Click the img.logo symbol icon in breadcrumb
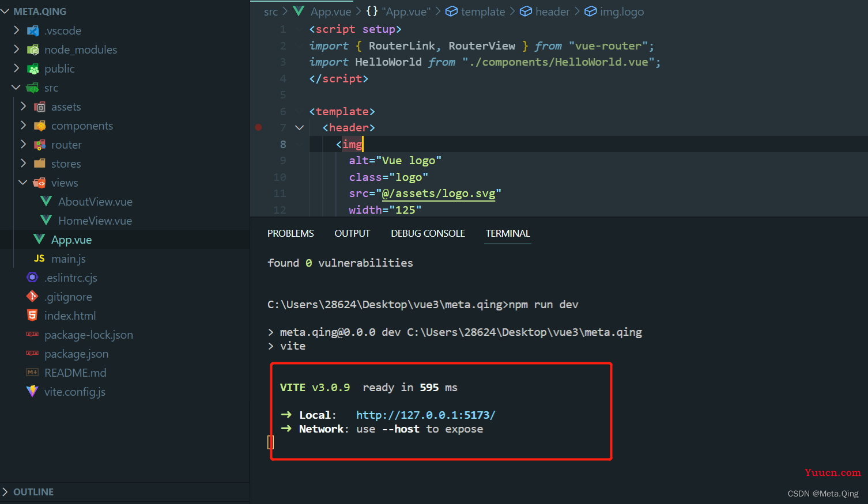Screen dimensions: 868x504 590,11
